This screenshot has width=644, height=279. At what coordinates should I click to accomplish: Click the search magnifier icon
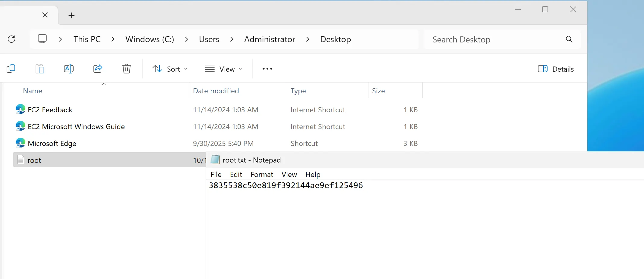569,39
